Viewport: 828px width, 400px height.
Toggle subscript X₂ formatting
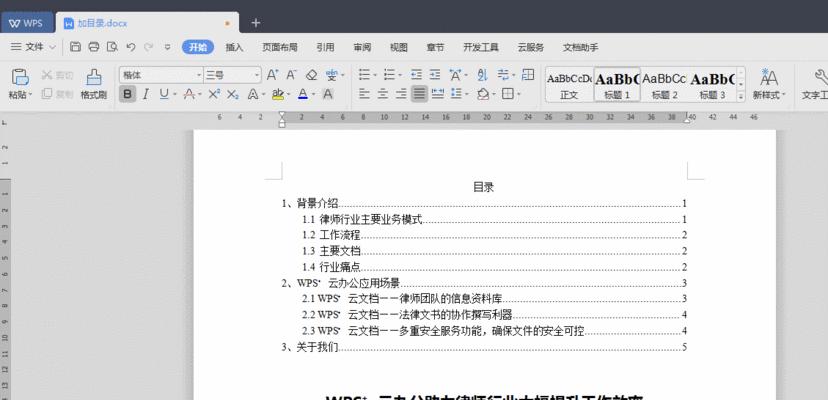pyautogui.click(x=233, y=94)
